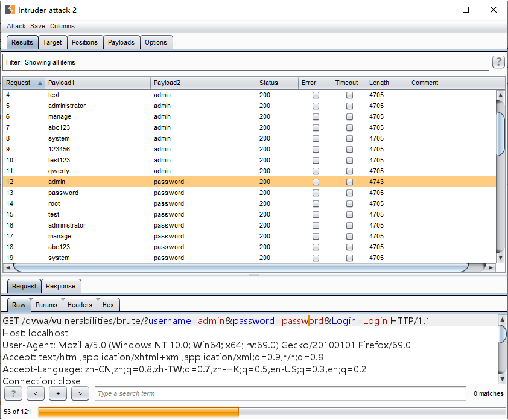Toggle Timeout checkbox for request 19
Image resolution: width=508 pixels, height=420 pixels.
pos(349,258)
